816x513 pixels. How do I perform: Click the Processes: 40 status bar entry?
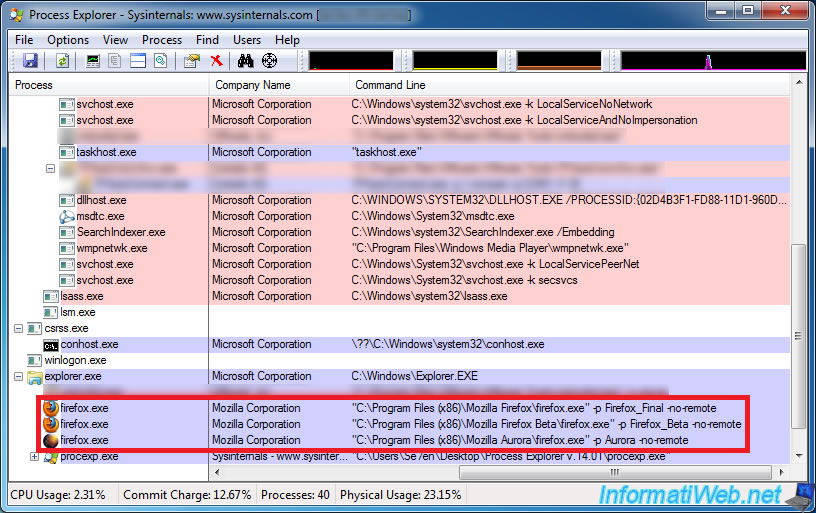(295, 495)
